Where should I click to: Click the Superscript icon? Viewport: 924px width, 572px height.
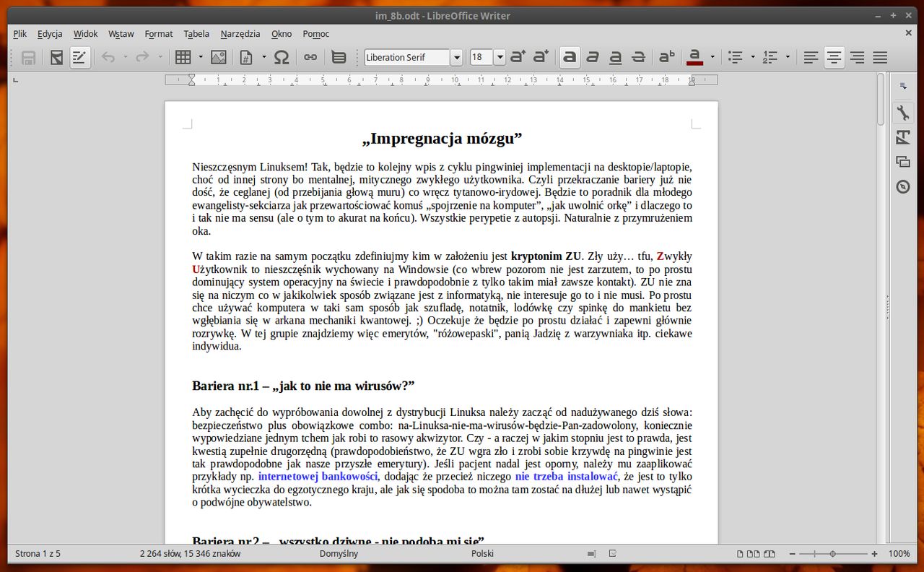pyautogui.click(x=667, y=57)
